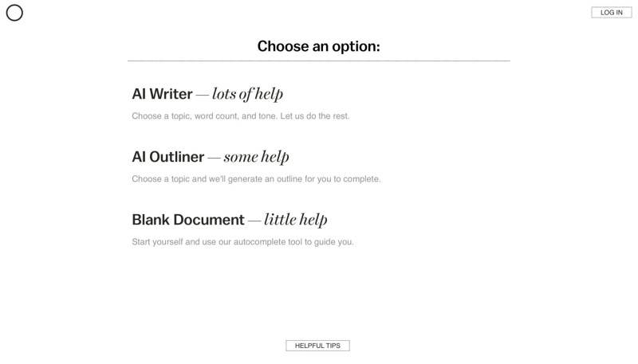Click the word "outline" in Outliner description

pos(289,179)
